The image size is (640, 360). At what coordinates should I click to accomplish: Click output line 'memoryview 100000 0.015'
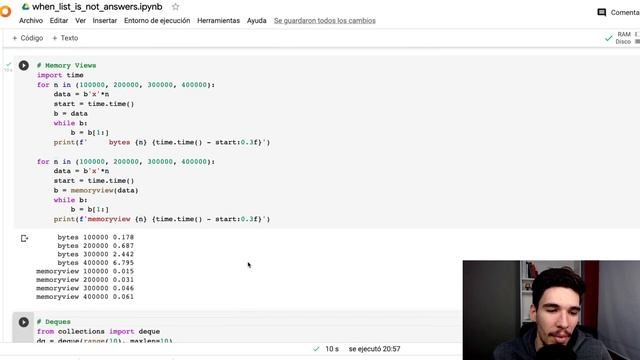coord(85,271)
